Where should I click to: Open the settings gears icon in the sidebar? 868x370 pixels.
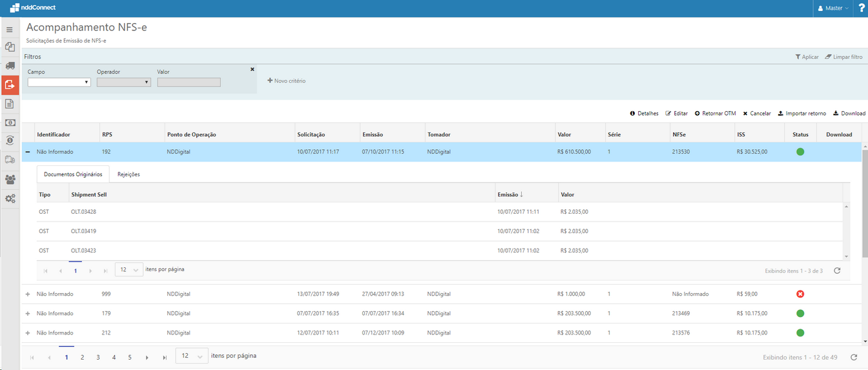[x=10, y=198]
